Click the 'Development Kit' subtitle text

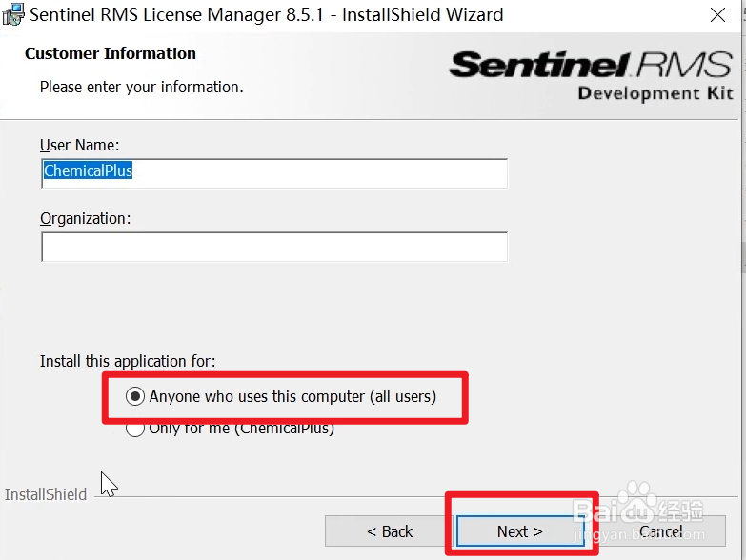point(655,93)
